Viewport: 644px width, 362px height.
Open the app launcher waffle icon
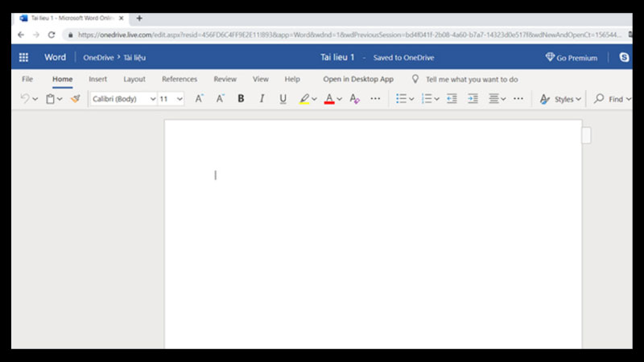click(23, 57)
